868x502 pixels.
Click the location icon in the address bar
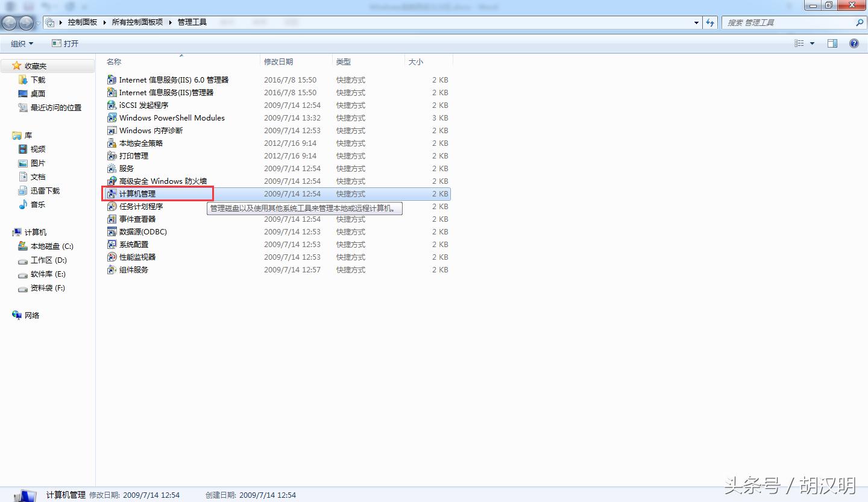51,22
